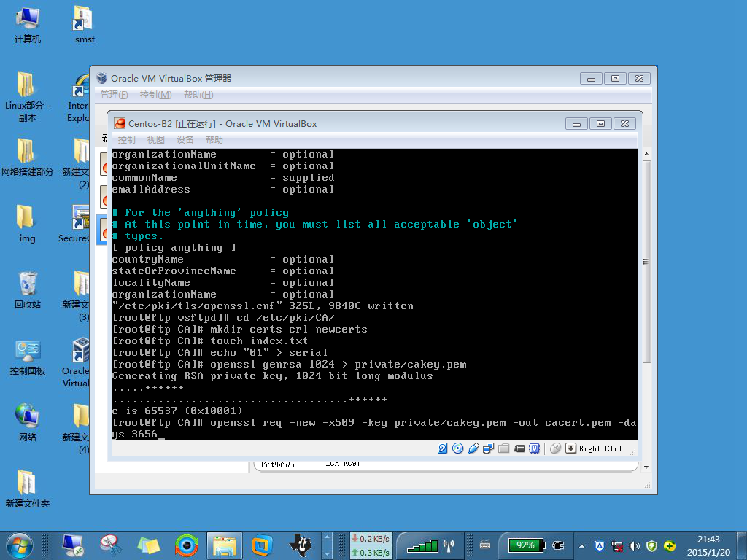Click the volume speaker tray icon

point(634,546)
